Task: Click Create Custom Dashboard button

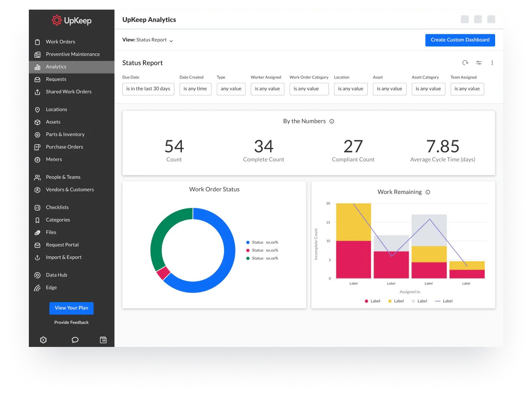Action: tap(460, 40)
